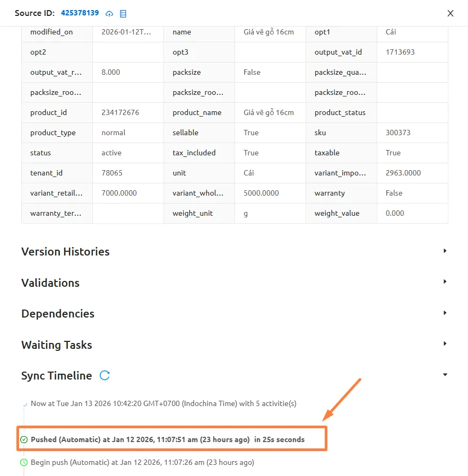Image resolution: width=468 pixels, height=476 pixels.
Task: Toggle the sellable True value cell
Action: pos(251,133)
